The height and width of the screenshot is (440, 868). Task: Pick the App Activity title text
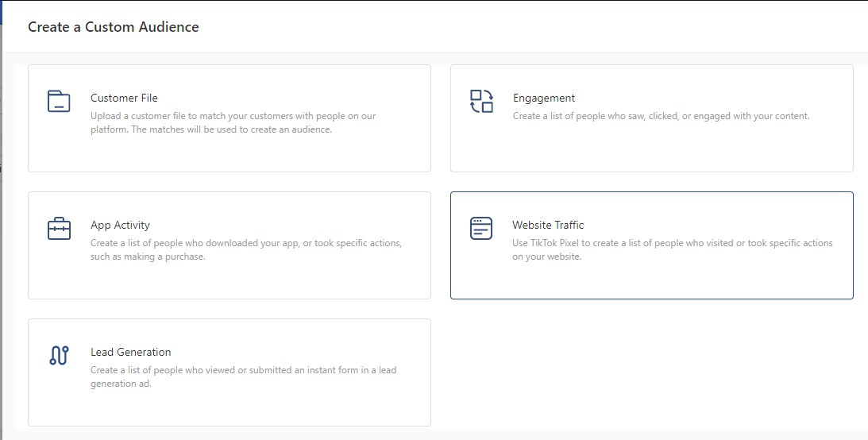point(120,226)
